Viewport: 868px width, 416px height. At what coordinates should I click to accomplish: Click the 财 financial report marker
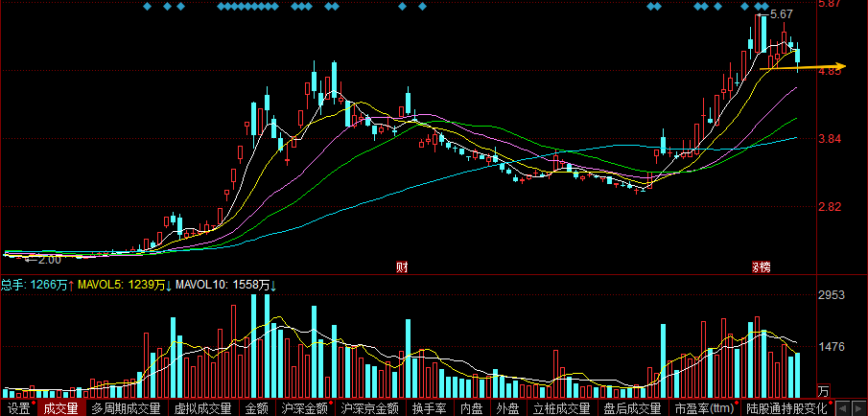click(x=402, y=267)
